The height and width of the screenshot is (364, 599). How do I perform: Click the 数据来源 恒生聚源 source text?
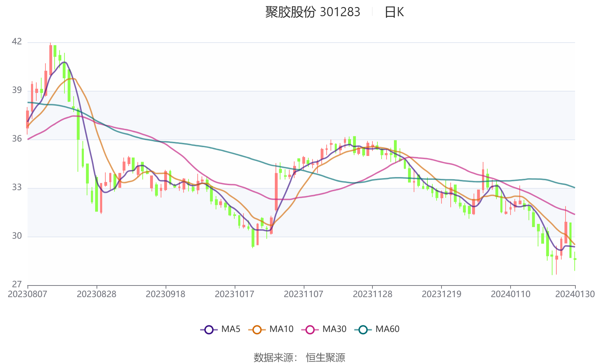tap(299, 357)
